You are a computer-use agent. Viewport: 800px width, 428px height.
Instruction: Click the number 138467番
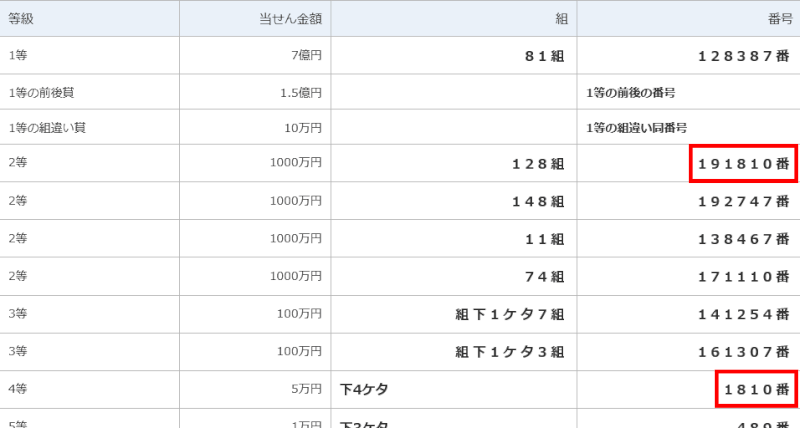(x=743, y=239)
